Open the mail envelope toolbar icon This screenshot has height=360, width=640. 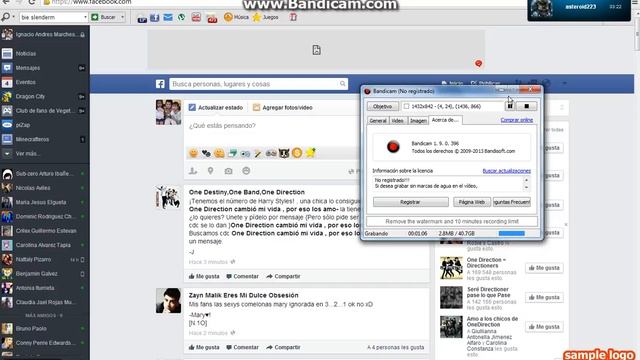[168, 18]
